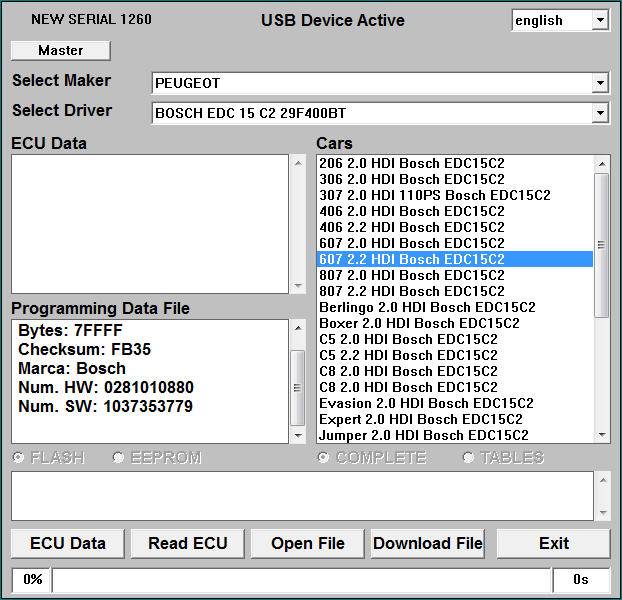
Task: Select 206 2.0 HDI Bosch EDC15C2 in Cars
Action: click(x=411, y=163)
